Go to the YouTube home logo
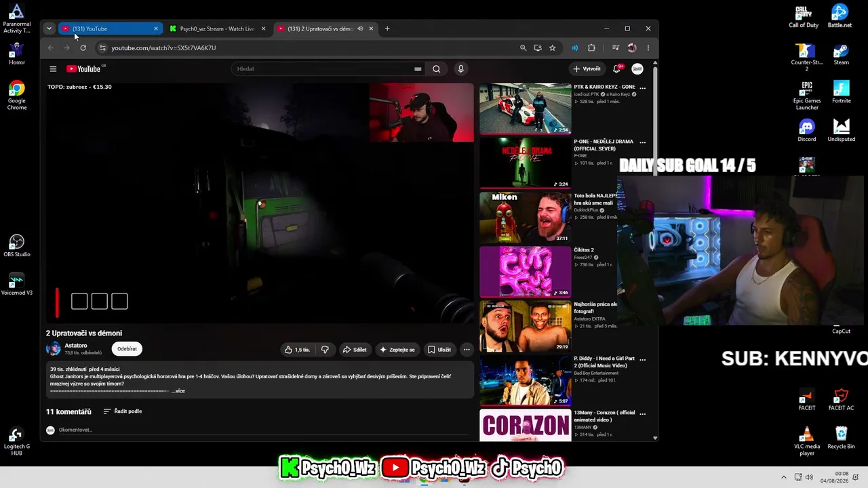 84,68
